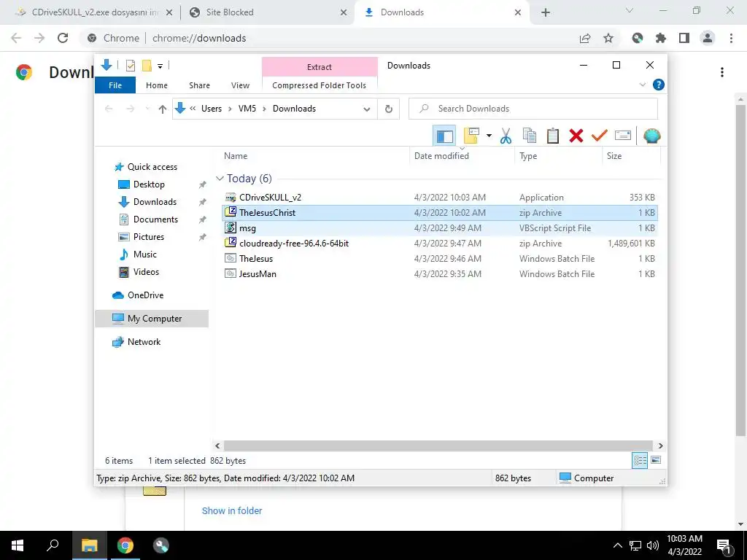The image size is (747, 560).
Task: Open dropdown arrow beside folder options icon
Action: tap(489, 136)
